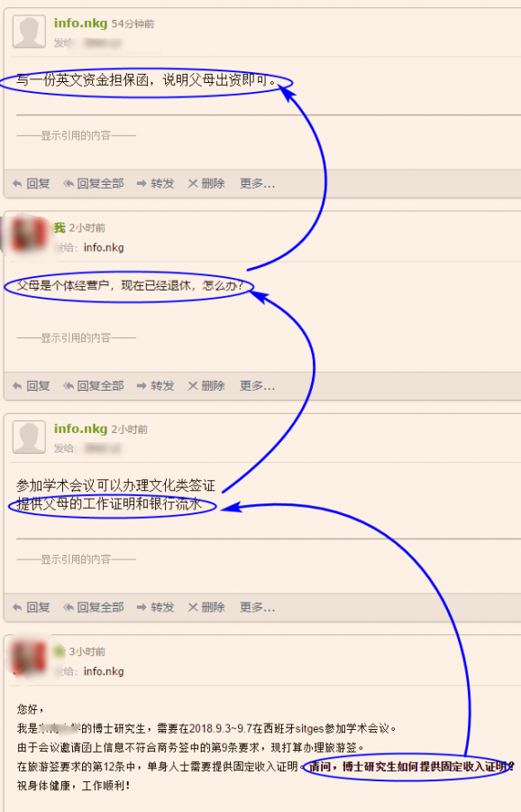Image resolution: width=521 pixels, height=812 pixels.
Task: Delete my message about retired parents
Action: click(206, 386)
